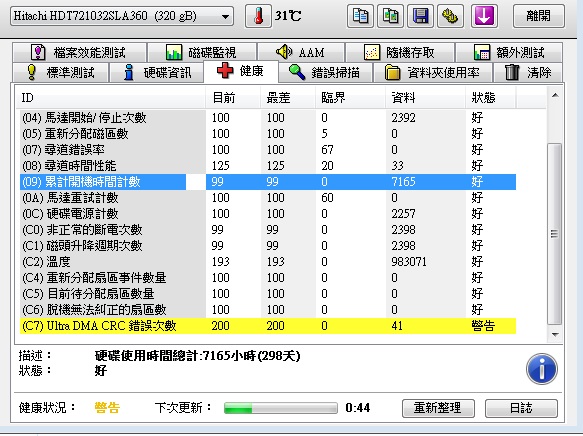The height and width of the screenshot is (436, 583).
Task: Open the yellow wrench options icon
Action: [450, 16]
